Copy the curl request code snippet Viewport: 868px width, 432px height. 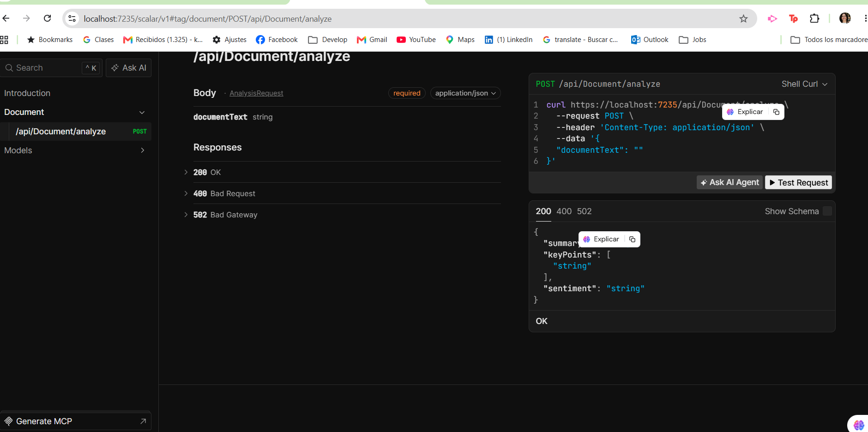click(776, 112)
